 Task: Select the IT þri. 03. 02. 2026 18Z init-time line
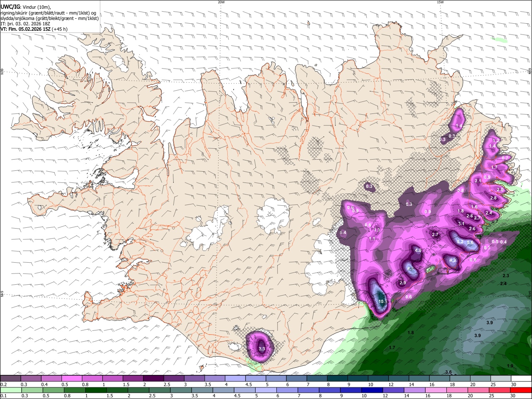pyautogui.click(x=25, y=24)
